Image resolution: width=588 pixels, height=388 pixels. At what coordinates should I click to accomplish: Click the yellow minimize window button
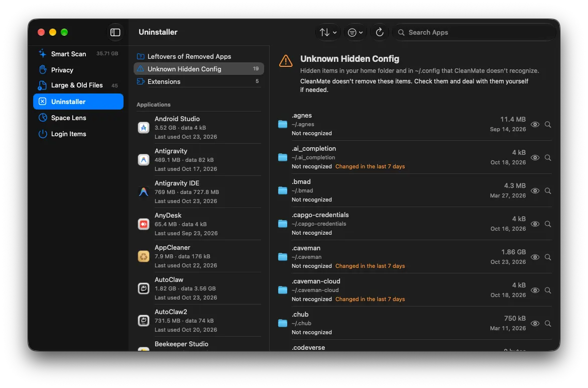coord(53,32)
